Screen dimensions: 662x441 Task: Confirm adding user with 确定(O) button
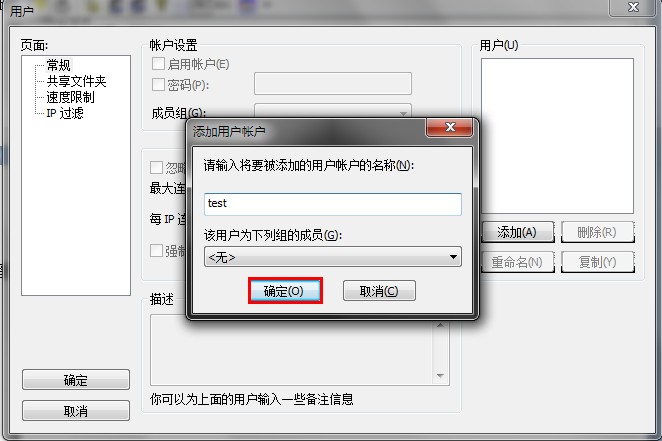tap(285, 291)
